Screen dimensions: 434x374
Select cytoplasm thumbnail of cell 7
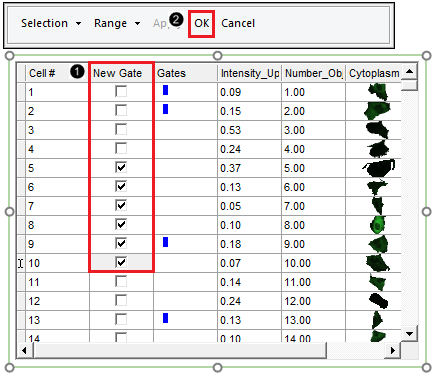click(x=378, y=206)
